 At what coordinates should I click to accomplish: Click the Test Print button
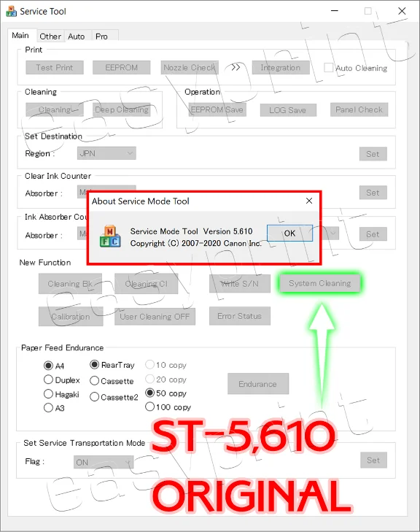pos(55,68)
